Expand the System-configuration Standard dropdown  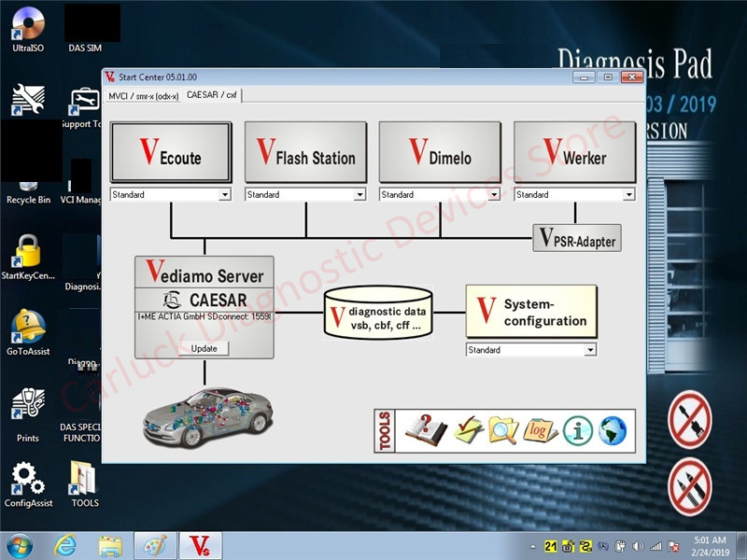590,350
